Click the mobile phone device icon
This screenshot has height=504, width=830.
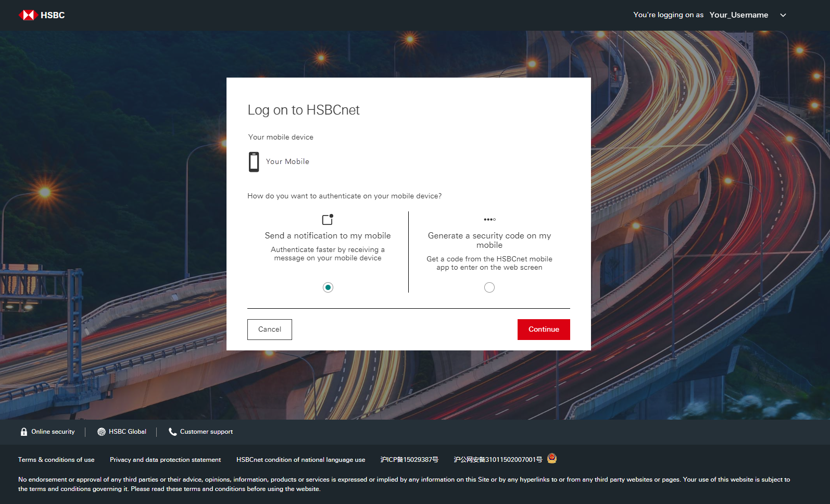(254, 162)
